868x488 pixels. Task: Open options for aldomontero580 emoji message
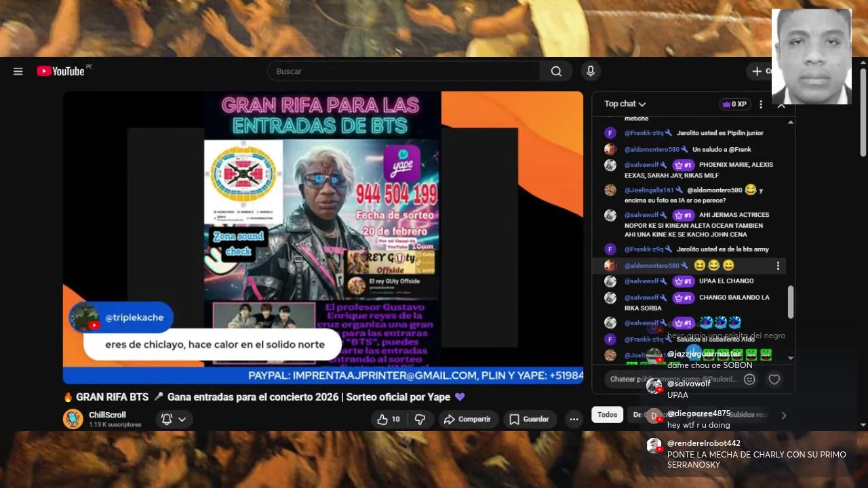(778, 266)
